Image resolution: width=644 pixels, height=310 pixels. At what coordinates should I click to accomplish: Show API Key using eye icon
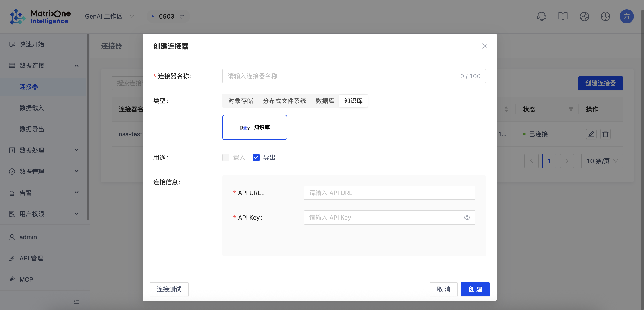point(467,218)
